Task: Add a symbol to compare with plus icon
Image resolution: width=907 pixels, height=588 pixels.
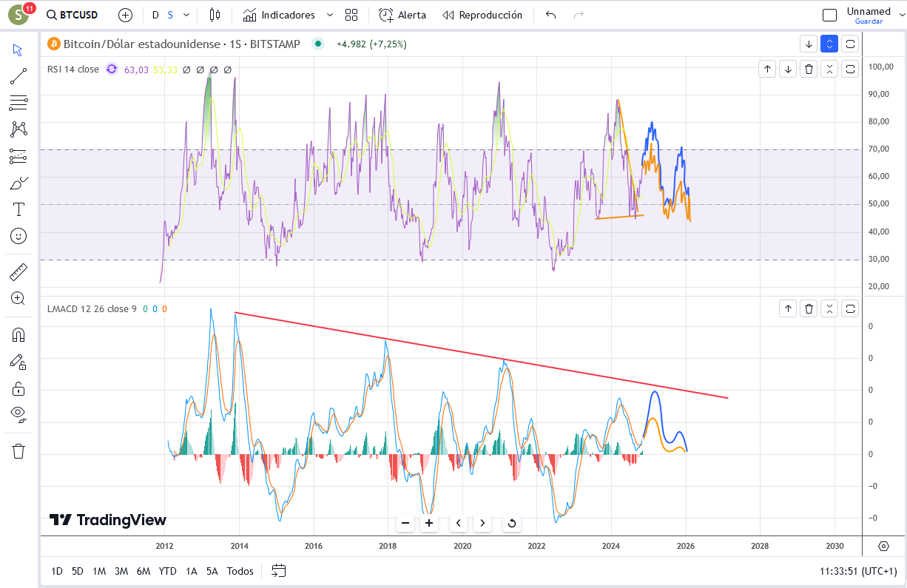Action: 125,15
